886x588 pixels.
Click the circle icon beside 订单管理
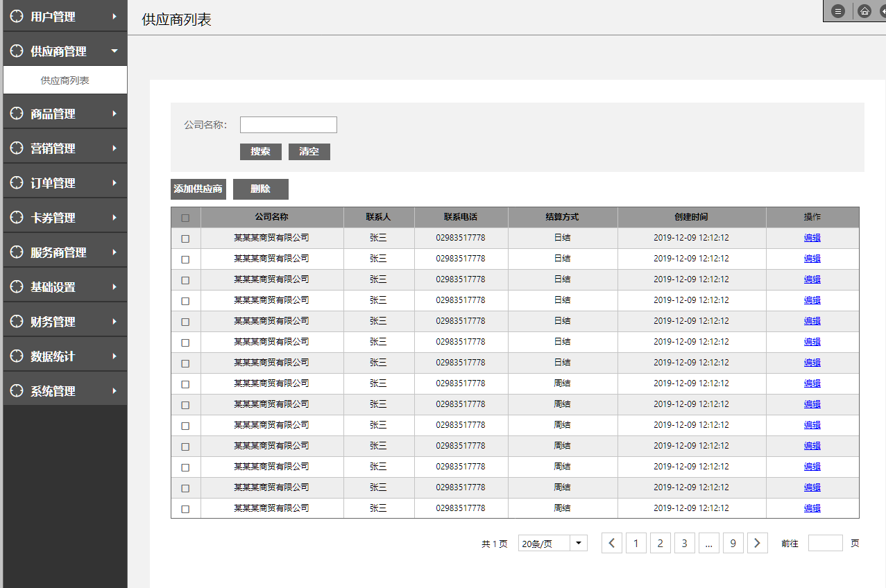pyautogui.click(x=17, y=183)
